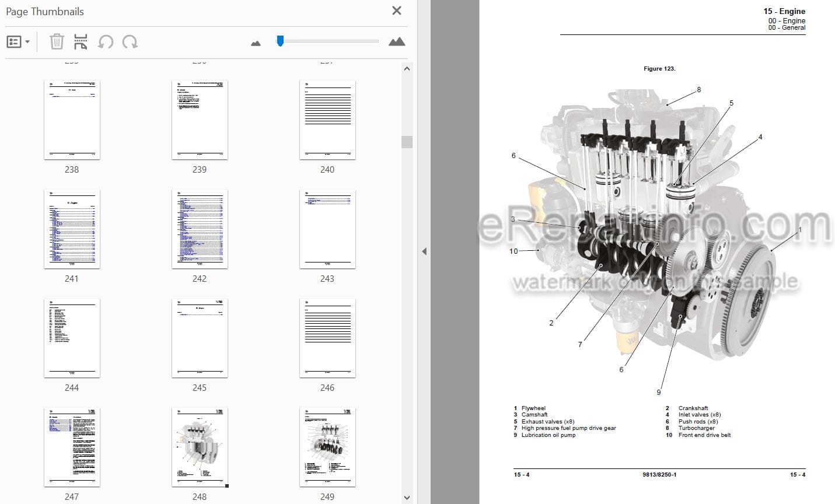Click legend entry 'Camshaft'
The width and height of the screenshot is (835, 504).
[x=534, y=415]
